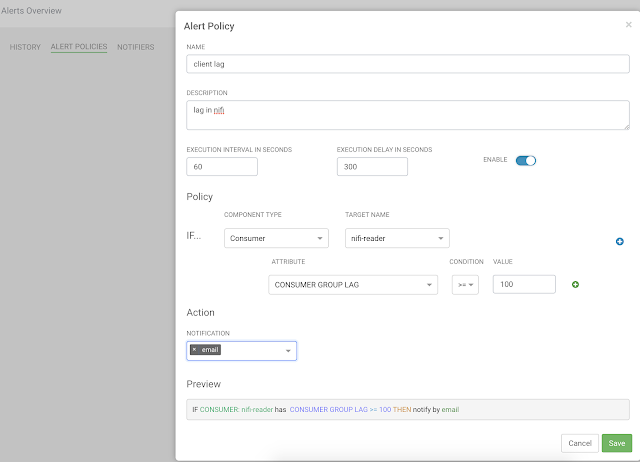The image size is (640, 462).
Task: Click the 'nifi-reader' text in preview
Action: tap(257, 409)
